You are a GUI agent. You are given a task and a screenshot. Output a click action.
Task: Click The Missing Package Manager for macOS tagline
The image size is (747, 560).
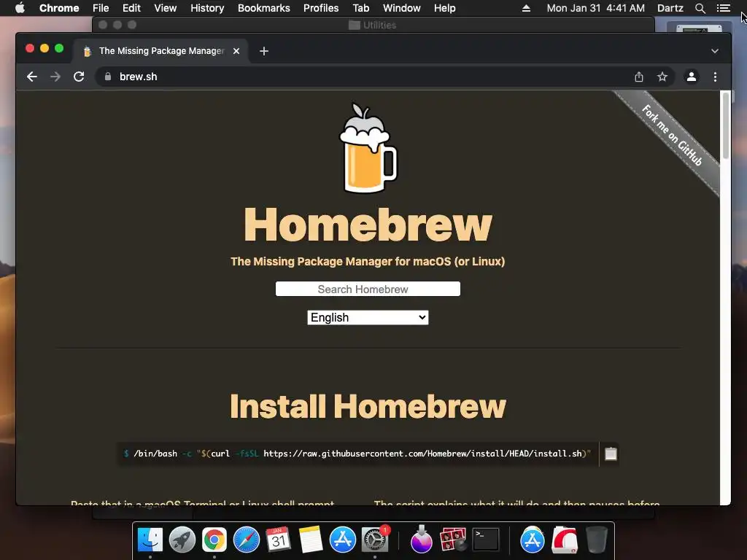point(368,262)
